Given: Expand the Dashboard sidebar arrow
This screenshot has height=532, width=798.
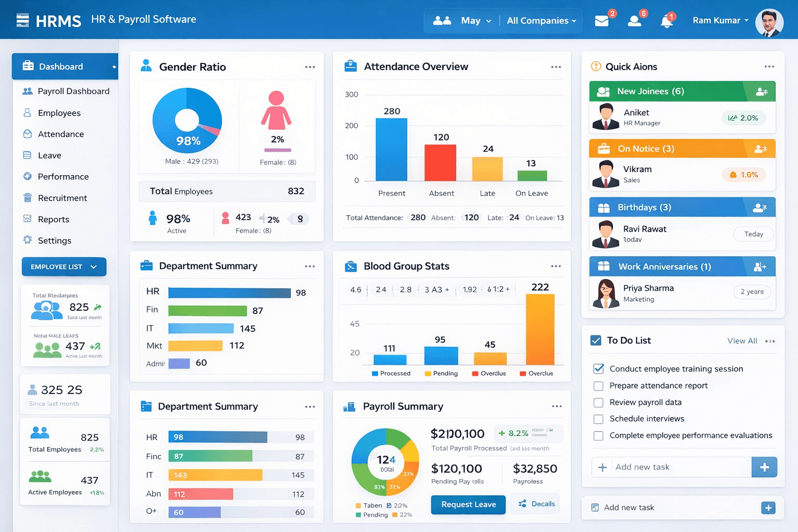Looking at the screenshot, I should pyautogui.click(x=114, y=67).
